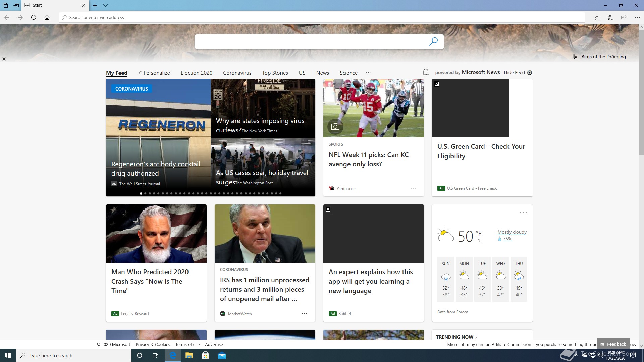
Task: Open the US news tab
Action: (302, 73)
